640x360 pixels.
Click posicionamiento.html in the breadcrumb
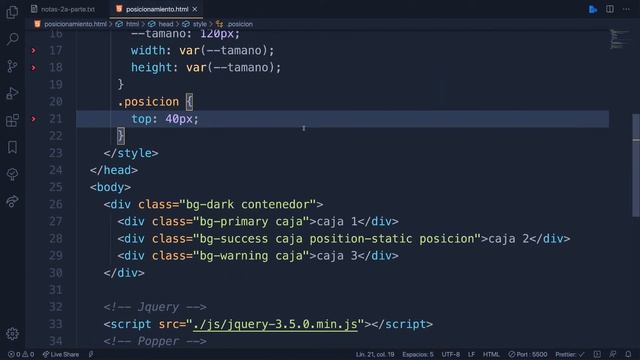pos(75,24)
